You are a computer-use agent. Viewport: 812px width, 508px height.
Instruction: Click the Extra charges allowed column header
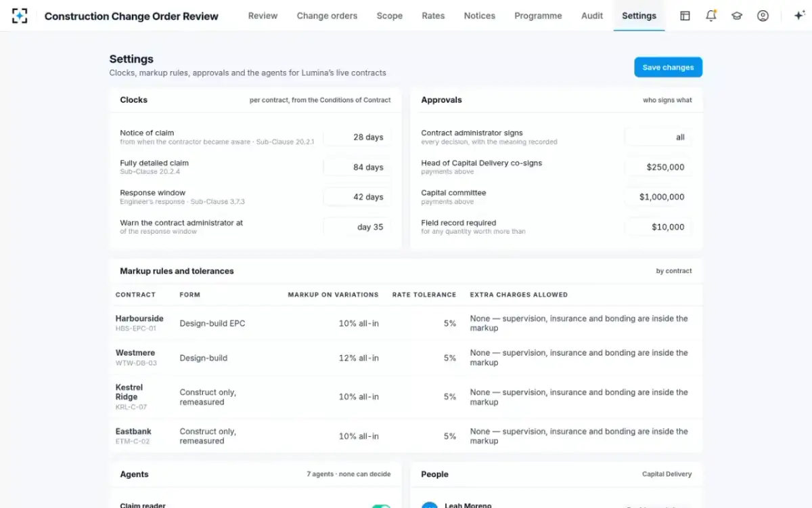tap(519, 295)
